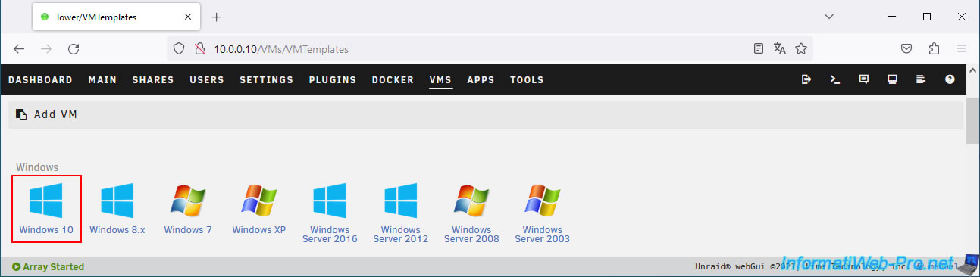The image size is (980, 277).
Task: Select the Windows 10 template icon
Action: [46, 201]
